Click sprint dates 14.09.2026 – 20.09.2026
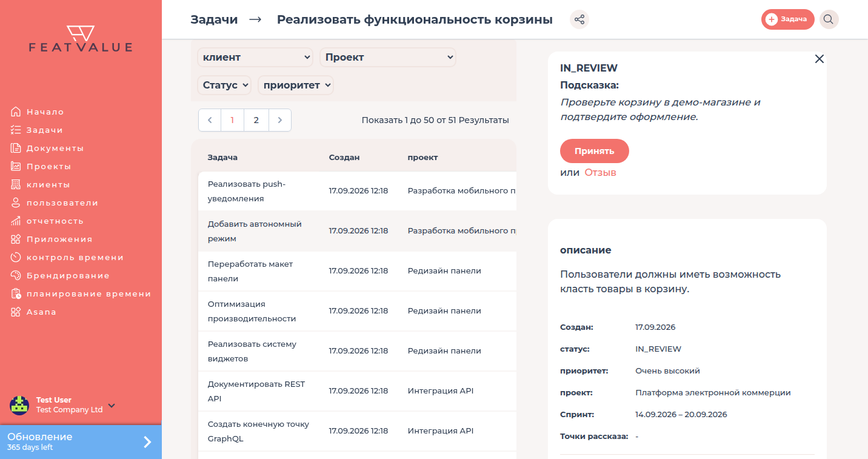 681,414
